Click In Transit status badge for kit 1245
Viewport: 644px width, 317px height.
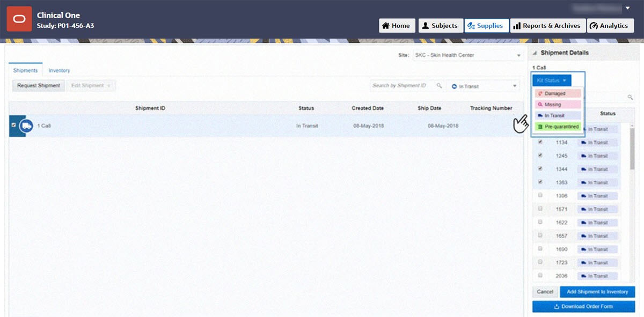tap(597, 156)
